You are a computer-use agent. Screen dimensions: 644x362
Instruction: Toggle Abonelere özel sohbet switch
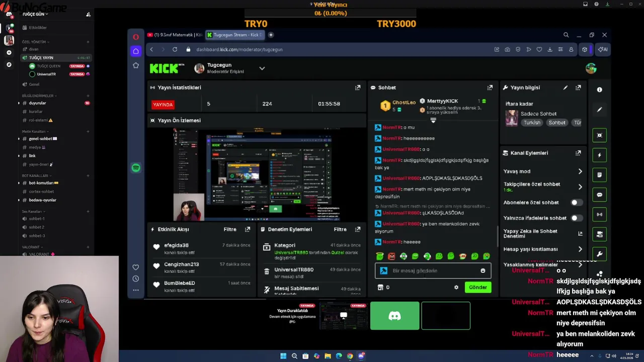[577, 203]
